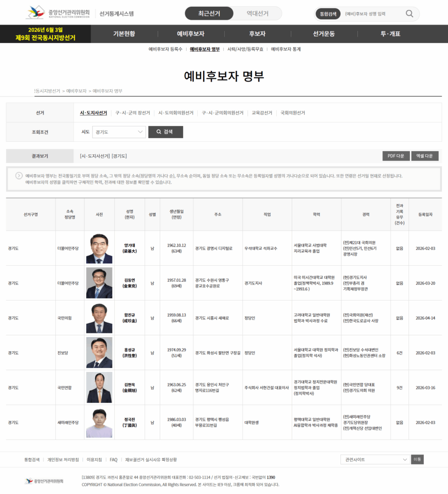Screen dimensions: 448x494
Task: Click the 선거통계시스템 title text
Action: click(x=117, y=14)
